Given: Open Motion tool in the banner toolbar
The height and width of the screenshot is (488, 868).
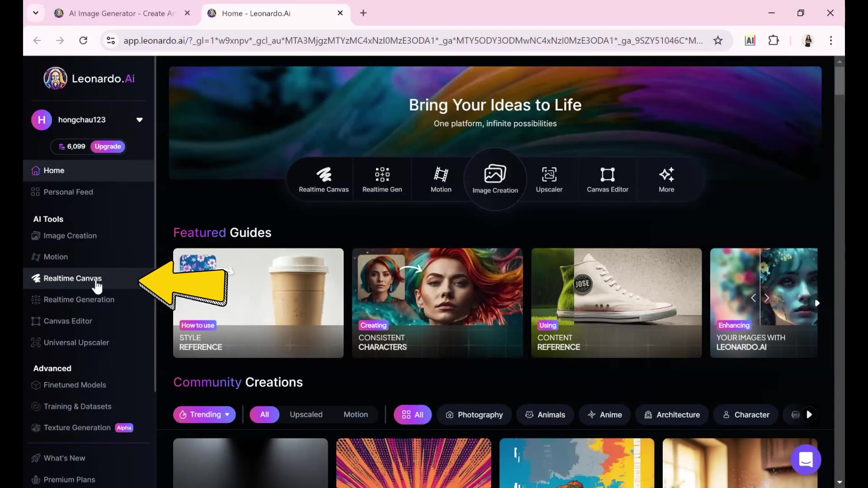Looking at the screenshot, I should pos(441,179).
